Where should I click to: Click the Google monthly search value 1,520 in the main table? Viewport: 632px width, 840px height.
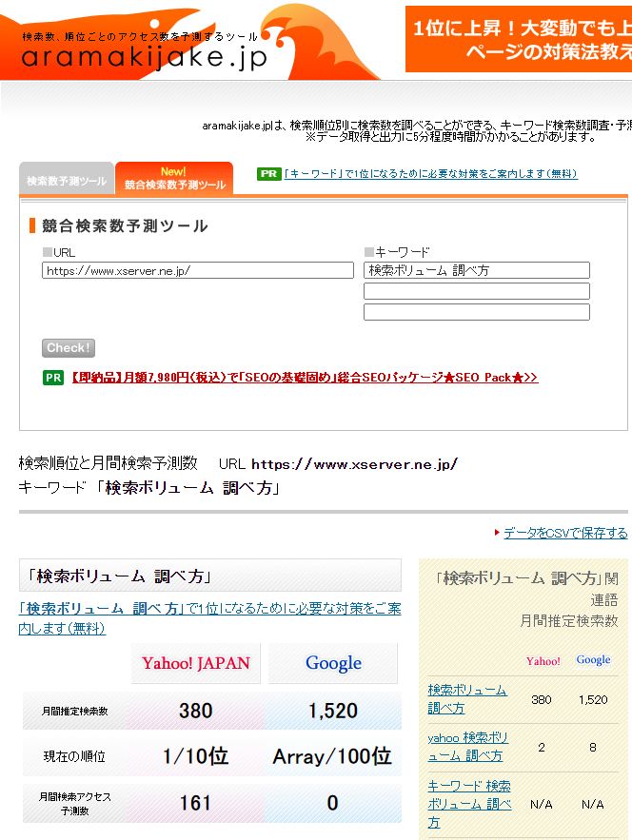tap(333, 711)
